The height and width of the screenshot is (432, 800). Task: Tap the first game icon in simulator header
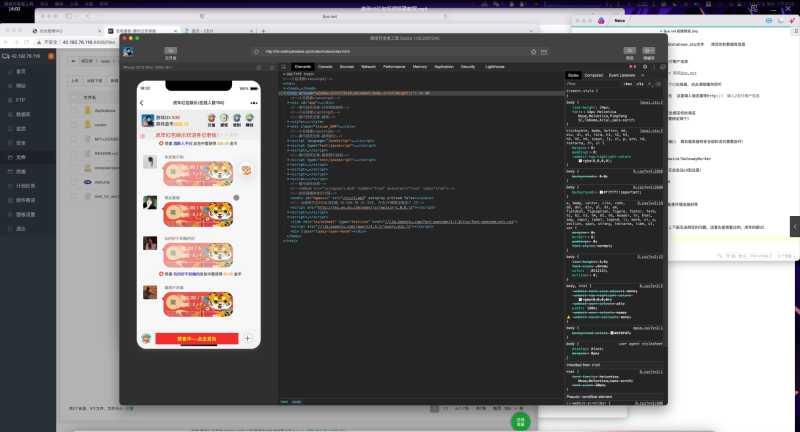tap(211, 120)
